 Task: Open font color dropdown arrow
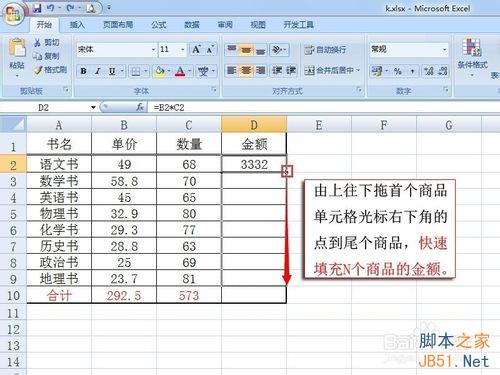click(189, 71)
